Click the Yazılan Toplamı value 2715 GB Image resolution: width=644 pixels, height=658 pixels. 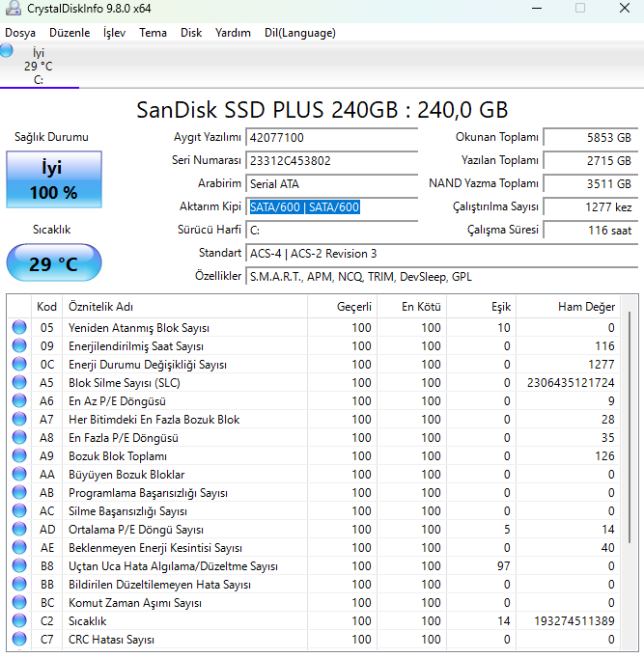coord(591,161)
